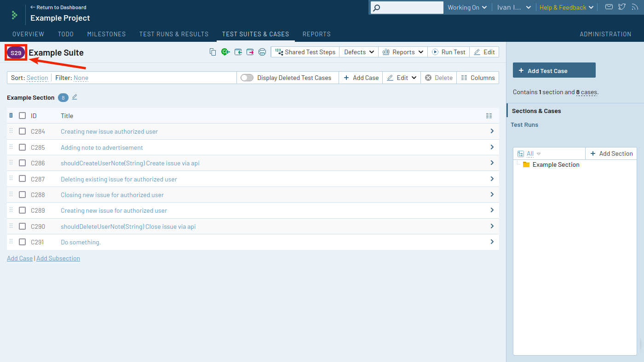The width and height of the screenshot is (644, 362).
Task: Open the Working On dropdown
Action: pos(467,7)
